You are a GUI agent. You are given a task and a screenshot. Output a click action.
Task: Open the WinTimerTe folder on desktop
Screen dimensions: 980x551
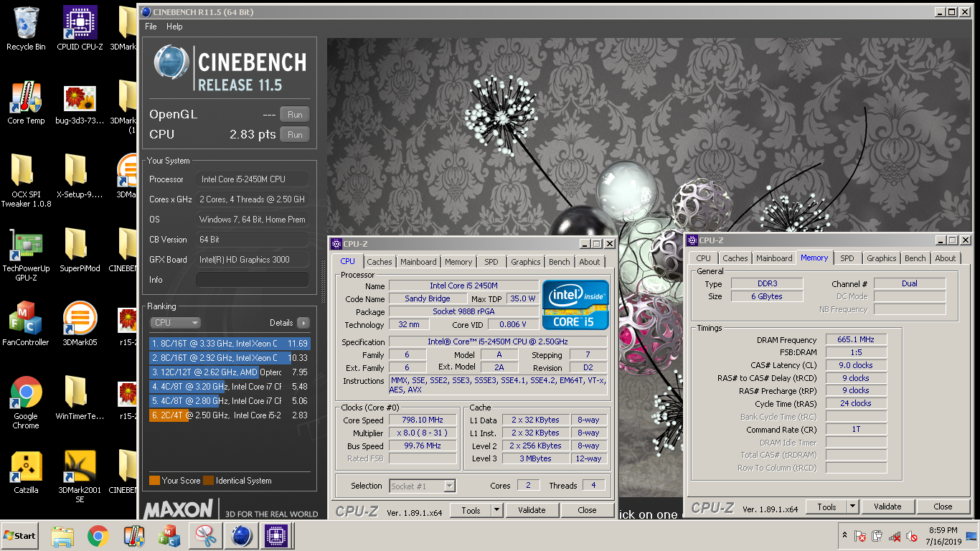coord(80,398)
